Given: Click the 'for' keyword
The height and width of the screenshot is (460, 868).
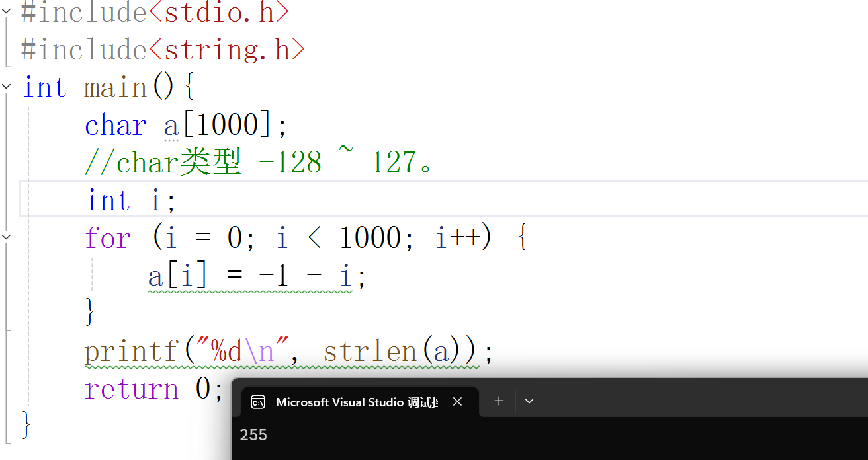Looking at the screenshot, I should 108,237.
